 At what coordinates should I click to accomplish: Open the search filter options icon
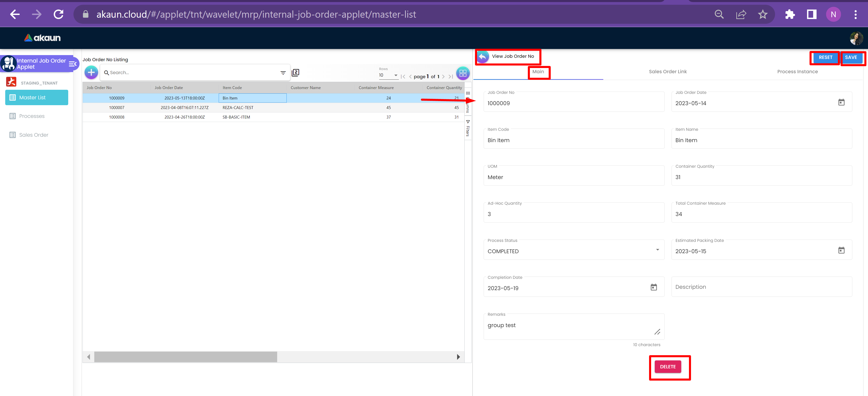(283, 73)
